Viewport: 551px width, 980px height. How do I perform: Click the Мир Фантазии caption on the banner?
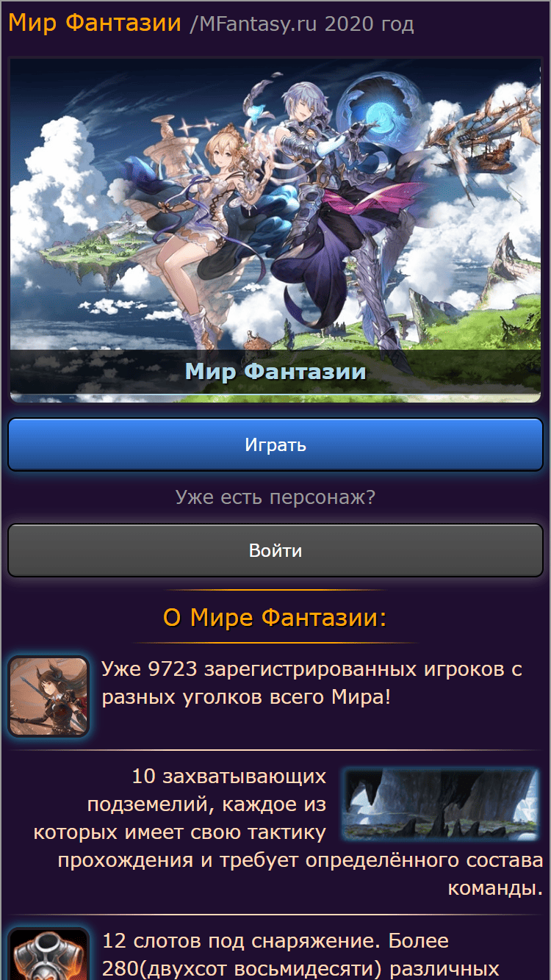pos(275,372)
